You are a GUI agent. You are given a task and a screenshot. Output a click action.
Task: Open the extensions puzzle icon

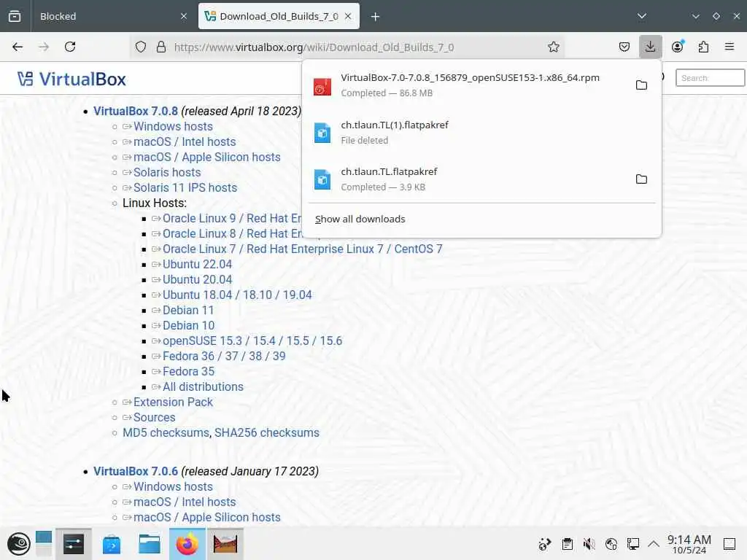[x=703, y=47]
